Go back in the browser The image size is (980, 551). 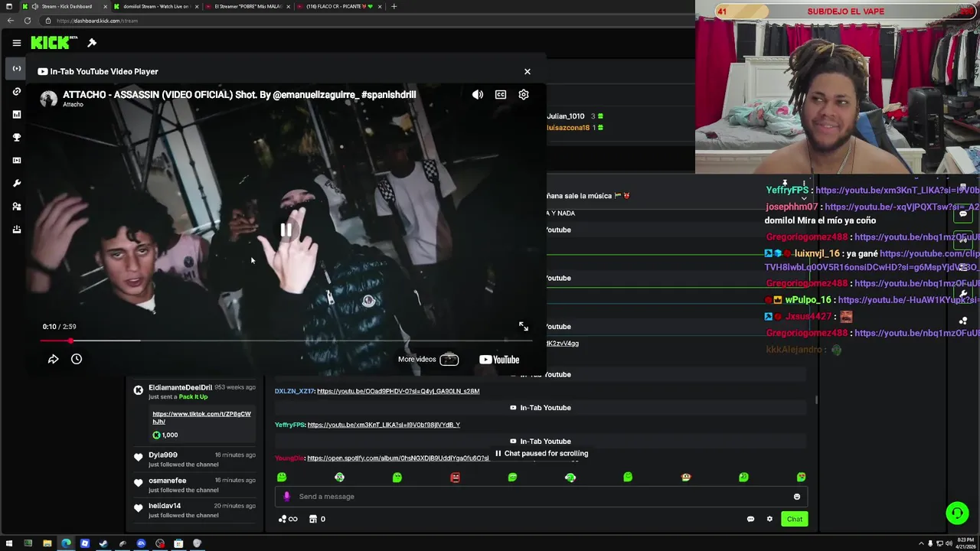click(x=10, y=21)
